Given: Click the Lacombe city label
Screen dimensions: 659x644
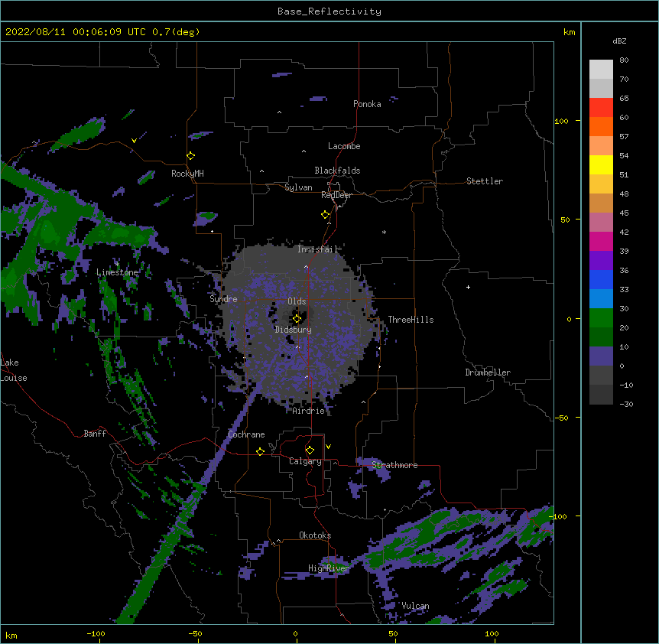Looking at the screenshot, I should (x=344, y=146).
